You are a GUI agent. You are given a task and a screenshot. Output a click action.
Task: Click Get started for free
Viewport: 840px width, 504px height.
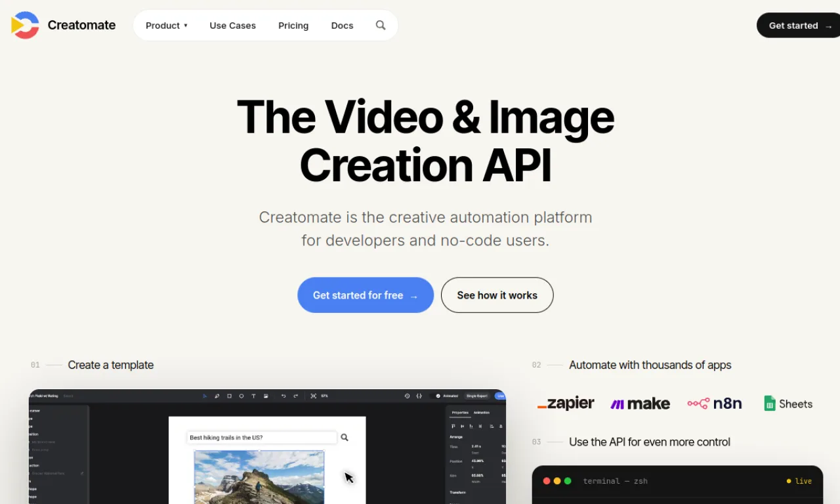click(366, 295)
